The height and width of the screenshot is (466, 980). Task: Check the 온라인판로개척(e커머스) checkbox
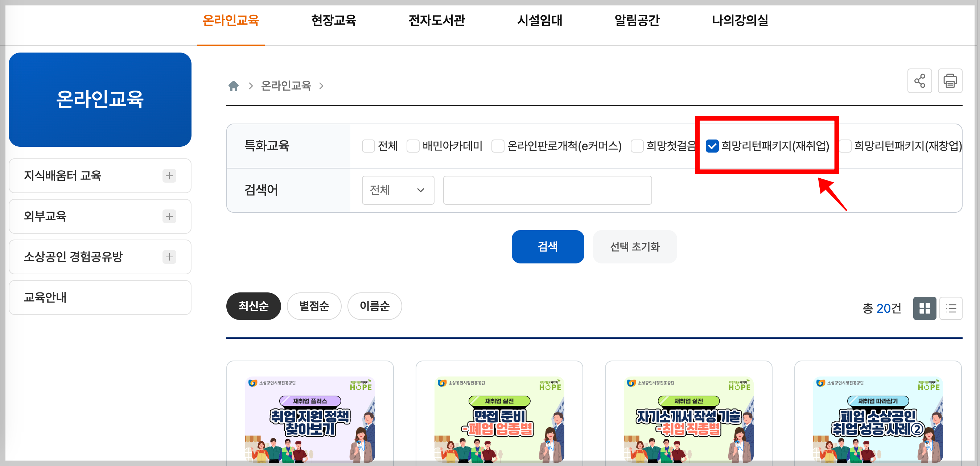point(498,146)
